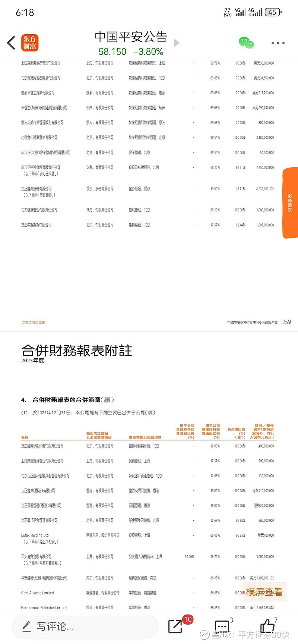Select the 名稱 column header
Viewport: 298px width, 644px height.
(x=25, y=437)
